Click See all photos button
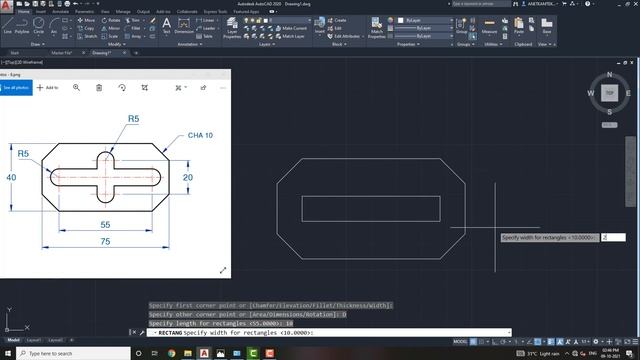 click(x=16, y=87)
